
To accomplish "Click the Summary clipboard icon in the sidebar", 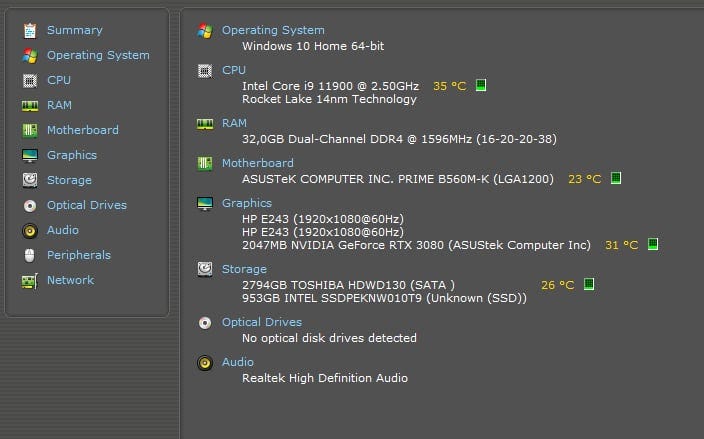I will point(30,31).
